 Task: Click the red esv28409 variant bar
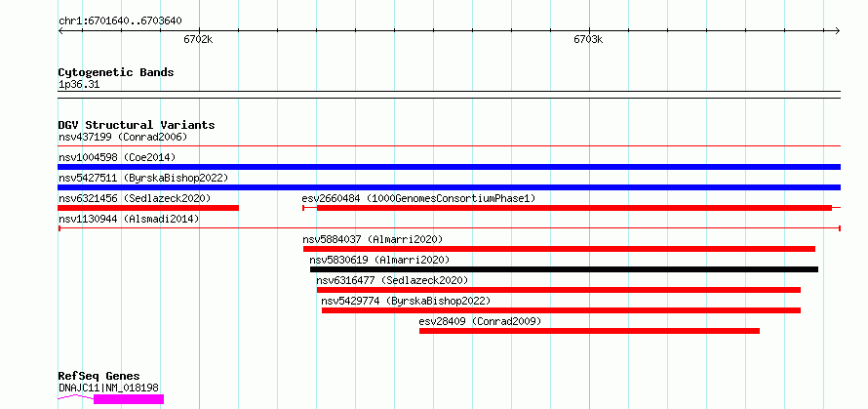tap(589, 331)
